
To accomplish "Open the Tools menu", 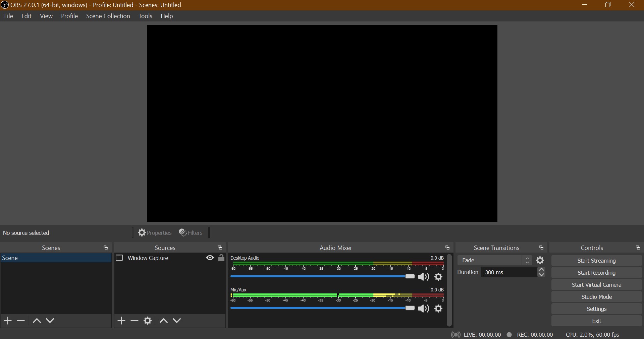I will 145,16.
